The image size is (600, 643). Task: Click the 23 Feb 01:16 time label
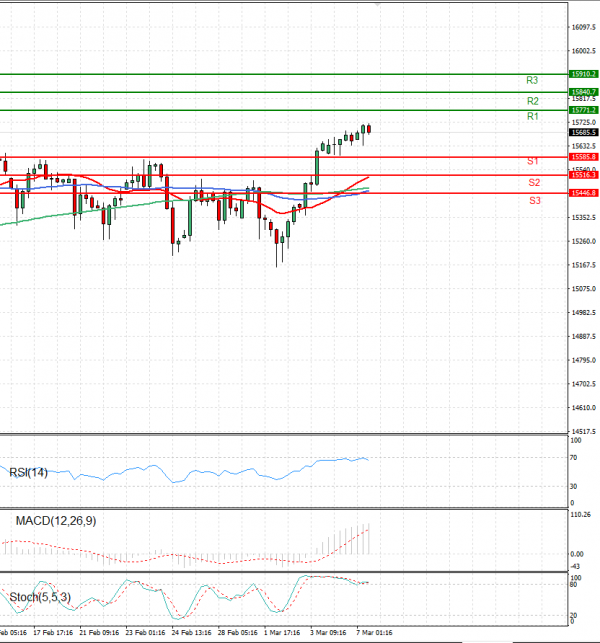click(x=145, y=632)
